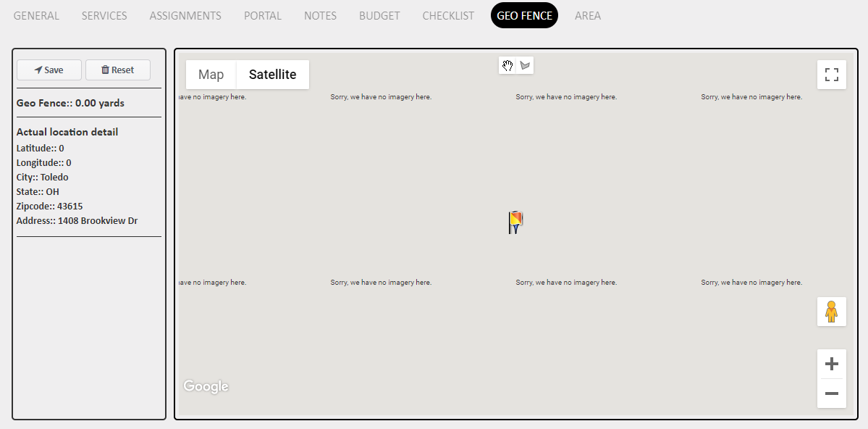Click the location flag marker on map
This screenshot has width=868, height=429.
[x=515, y=222]
